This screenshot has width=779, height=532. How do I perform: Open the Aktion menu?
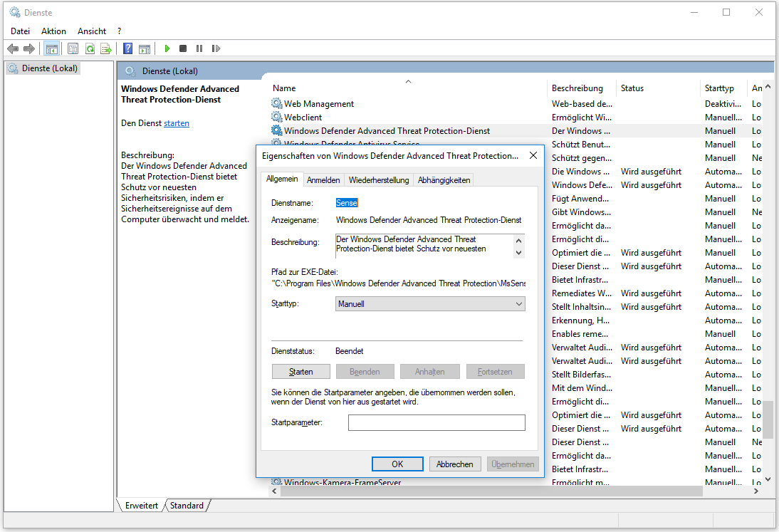[53, 31]
